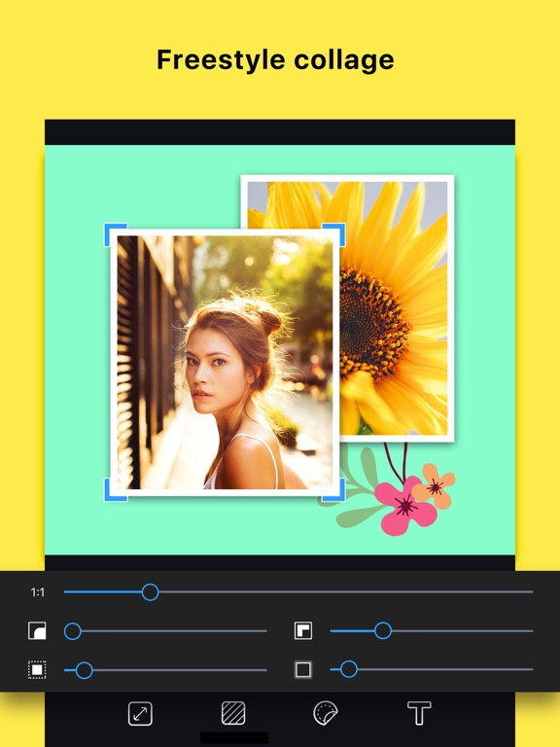
Task: Click the shadow offset icon
Action: pyautogui.click(x=303, y=630)
